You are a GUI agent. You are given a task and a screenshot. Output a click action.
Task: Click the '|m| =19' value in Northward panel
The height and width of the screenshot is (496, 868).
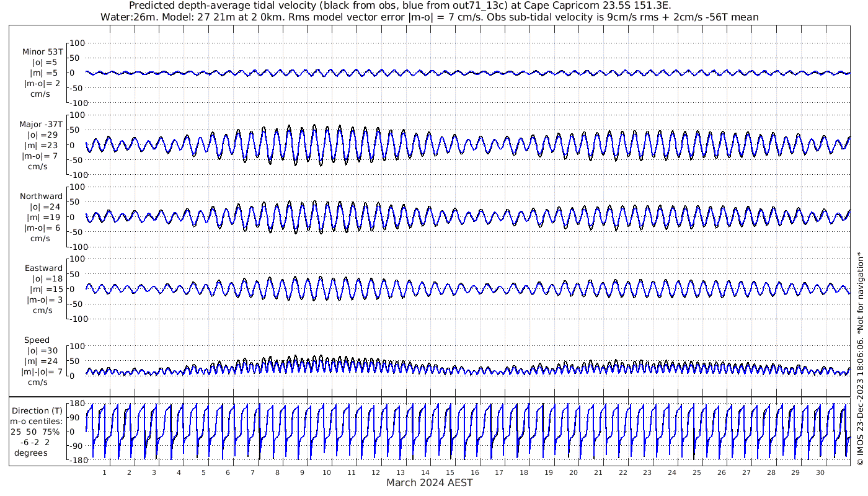pyautogui.click(x=43, y=218)
